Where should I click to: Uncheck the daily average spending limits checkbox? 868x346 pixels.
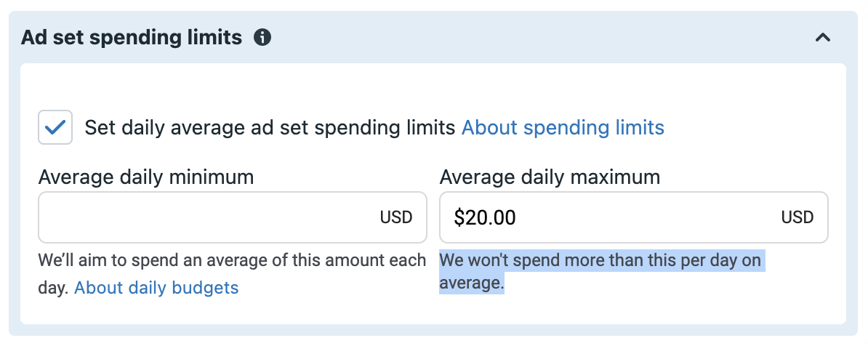pos(55,127)
